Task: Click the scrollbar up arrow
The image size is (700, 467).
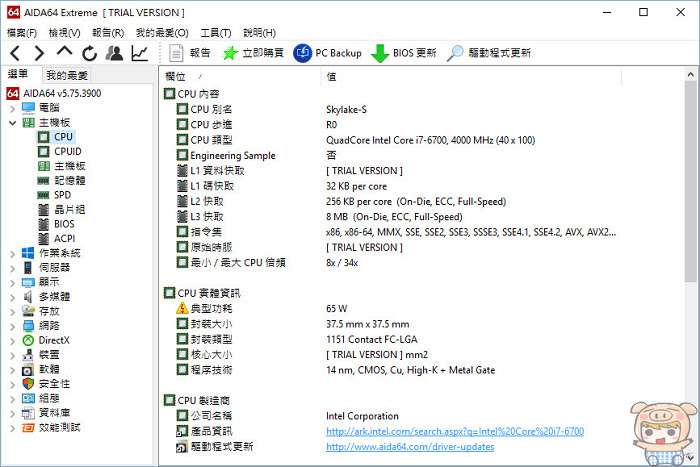Action: 690,75
